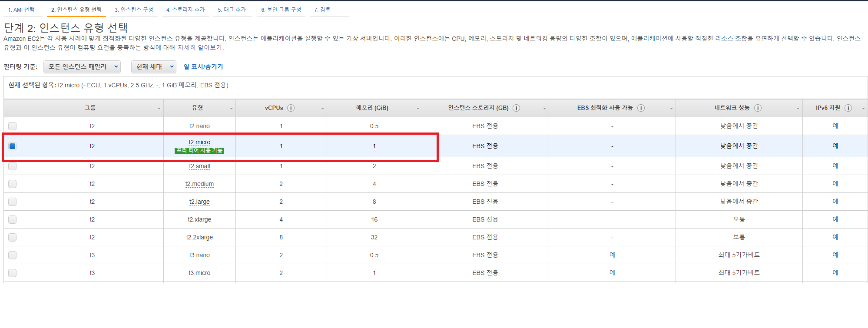
Task: Open 네트워크 성능 column sort arrow
Action: tap(798, 109)
